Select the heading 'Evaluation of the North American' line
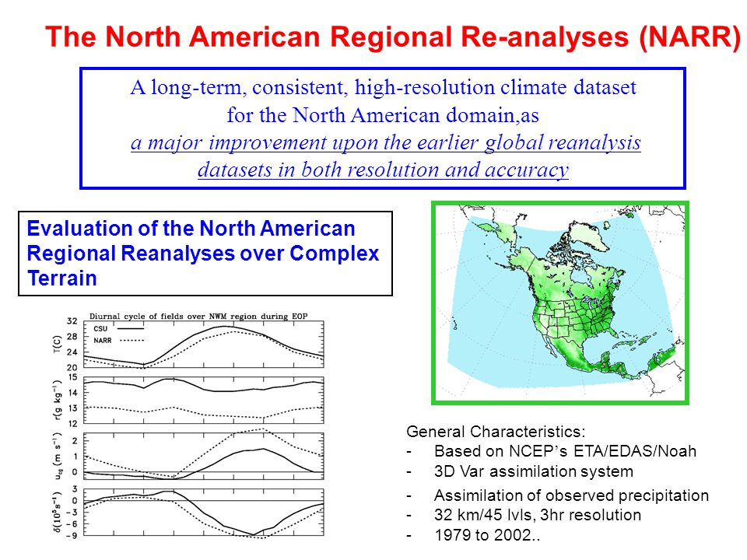 pos(191,229)
